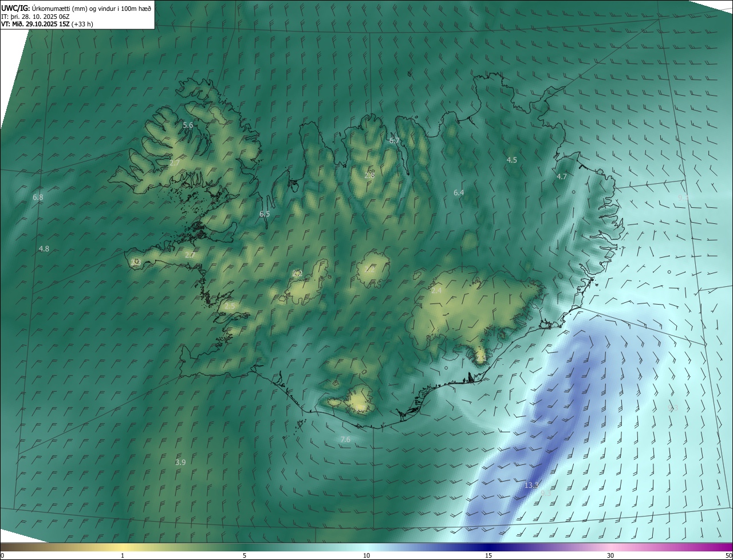Screen dimensions: 733x560
Task: Click the 5.6 value label on the map
Action: pyautogui.click(x=188, y=125)
